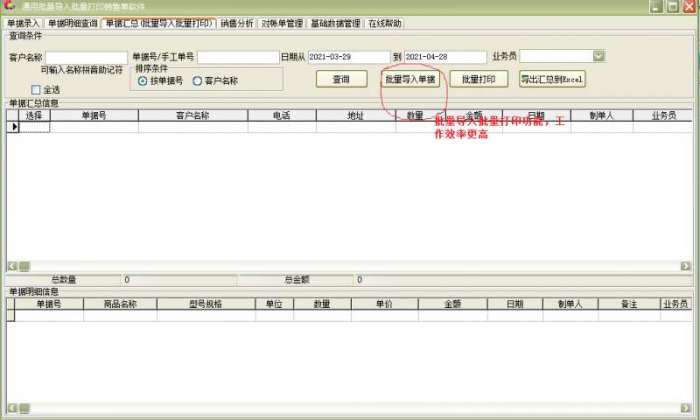
Task: Click 型号规格 column header
Action: 206,304
